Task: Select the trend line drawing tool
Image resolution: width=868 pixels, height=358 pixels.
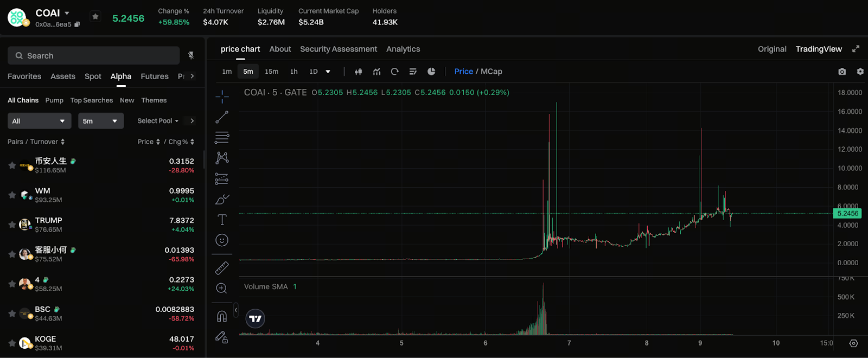Action: (222, 117)
